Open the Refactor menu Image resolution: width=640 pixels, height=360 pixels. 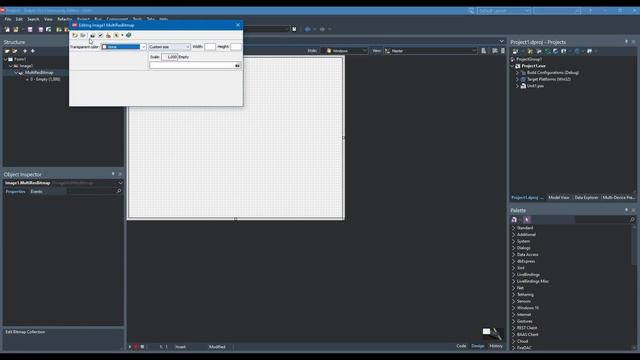(x=64, y=19)
